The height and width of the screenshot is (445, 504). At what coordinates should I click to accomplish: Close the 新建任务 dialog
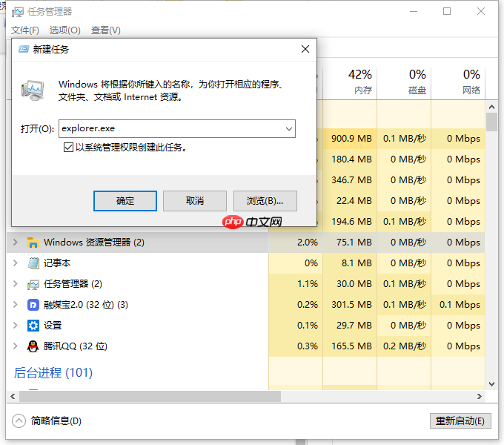coord(305,49)
